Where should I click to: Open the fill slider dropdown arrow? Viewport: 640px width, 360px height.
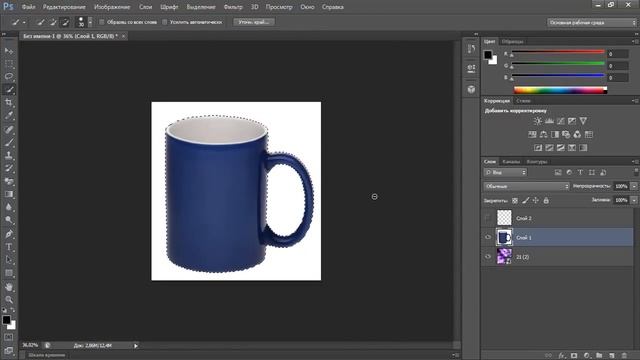(634, 200)
